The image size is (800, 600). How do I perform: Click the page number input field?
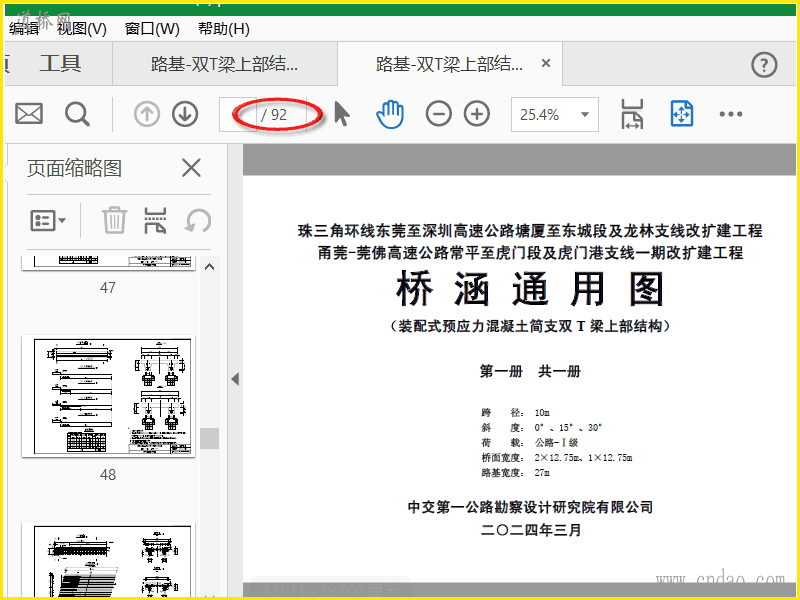238,114
